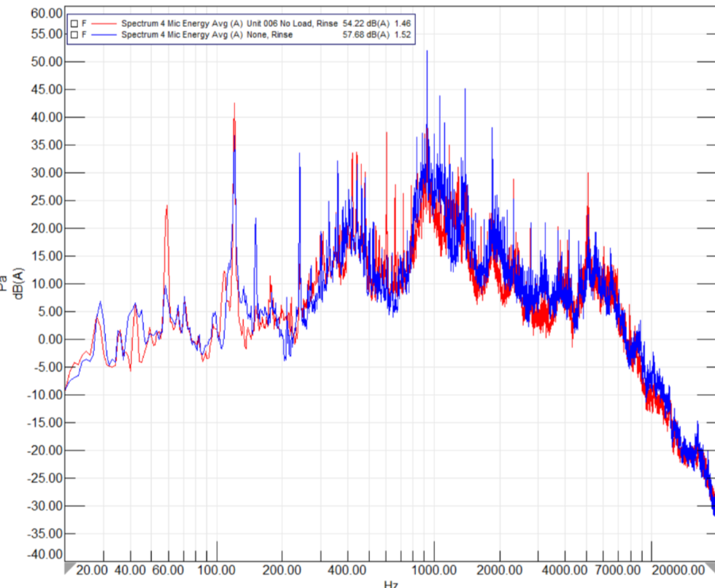
Task: Click y-axis tick label "20.00"
Action: pyautogui.click(x=47, y=228)
